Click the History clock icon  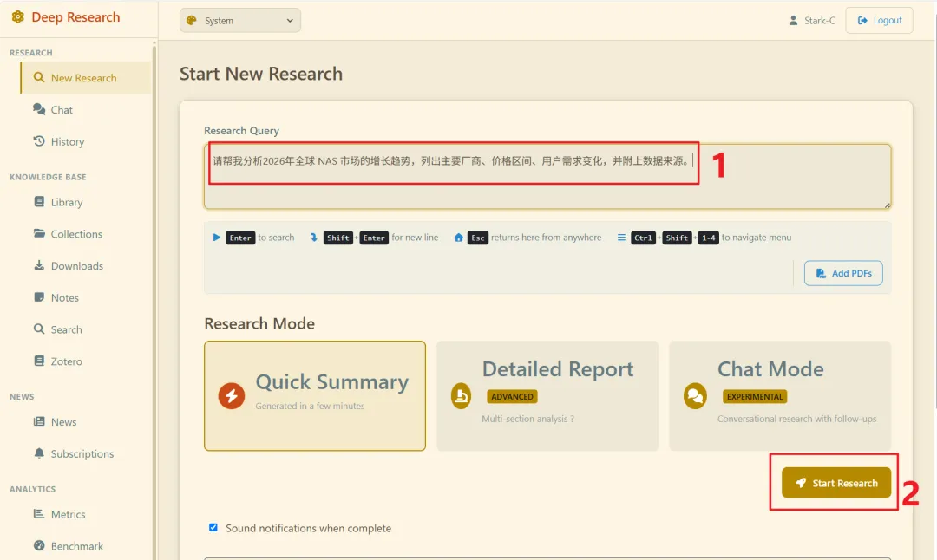[39, 141]
